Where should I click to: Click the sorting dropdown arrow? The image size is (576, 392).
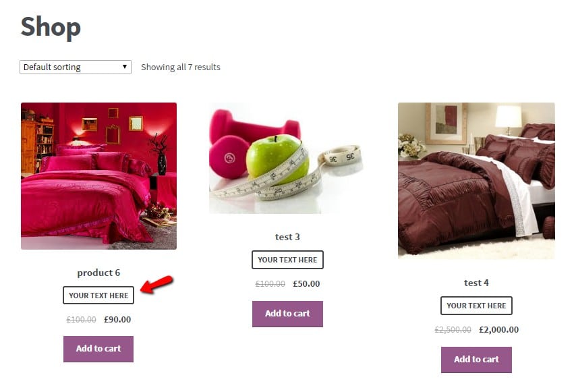click(125, 67)
